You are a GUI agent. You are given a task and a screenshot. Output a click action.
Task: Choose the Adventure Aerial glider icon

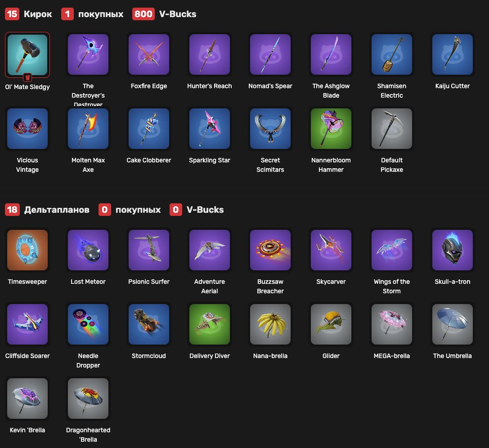(210, 250)
